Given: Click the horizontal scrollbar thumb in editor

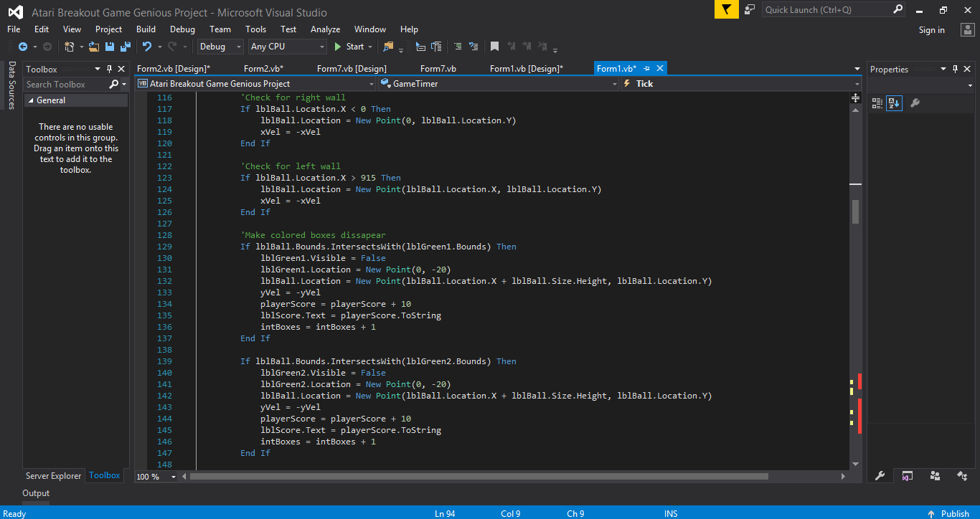Looking at the screenshot, I should click(479, 476).
